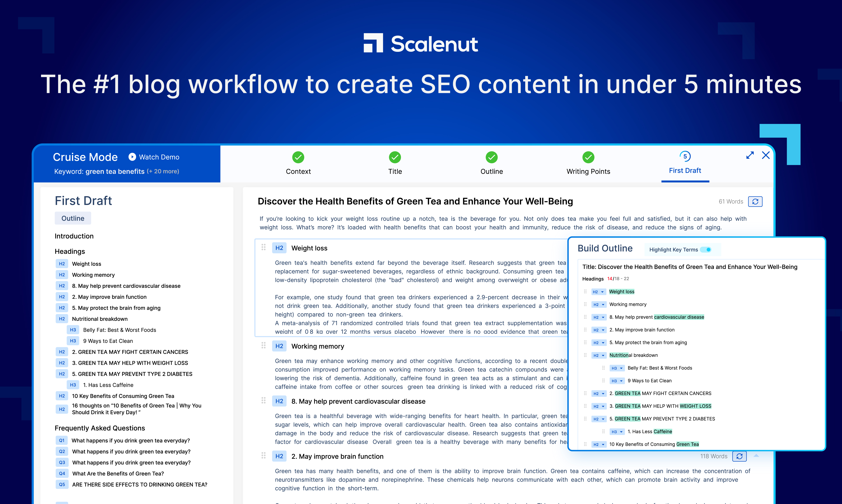
Task: Click the Outline step checkmark icon
Action: 491,157
